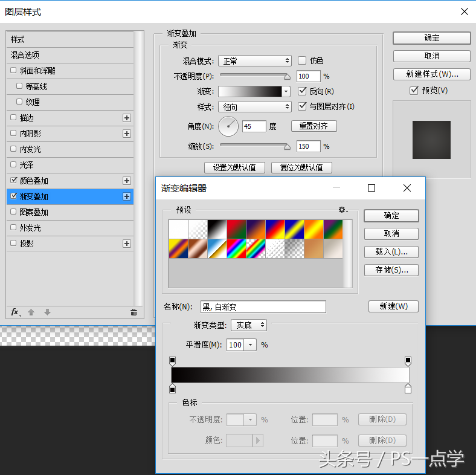Click the 名称 gradient name field
Viewport: 476px width, 475px height.
(x=263, y=307)
